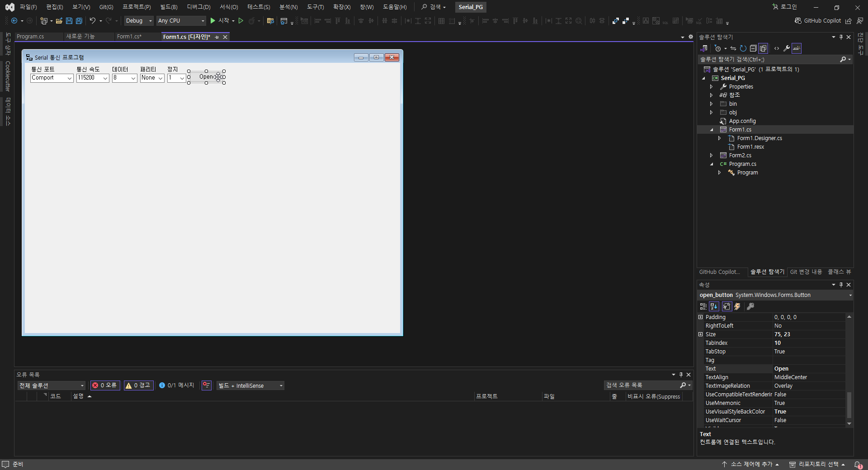Toggle alphabetical sort in Properties panel

click(x=714, y=306)
